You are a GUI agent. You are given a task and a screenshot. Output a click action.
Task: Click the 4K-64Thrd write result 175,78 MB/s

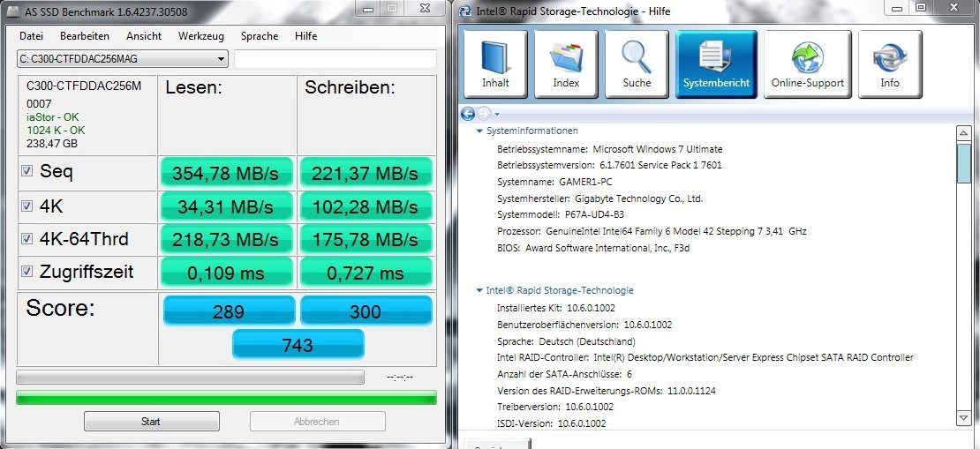(366, 239)
